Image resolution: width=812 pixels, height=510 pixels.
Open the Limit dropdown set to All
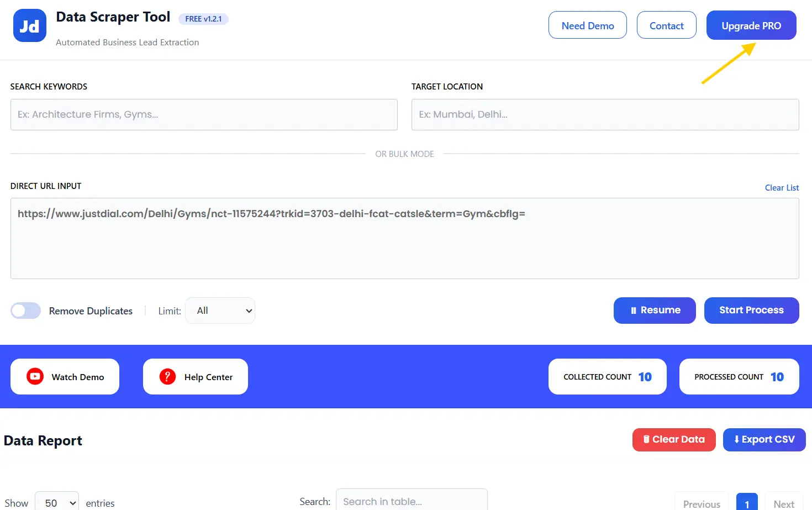[x=220, y=311]
